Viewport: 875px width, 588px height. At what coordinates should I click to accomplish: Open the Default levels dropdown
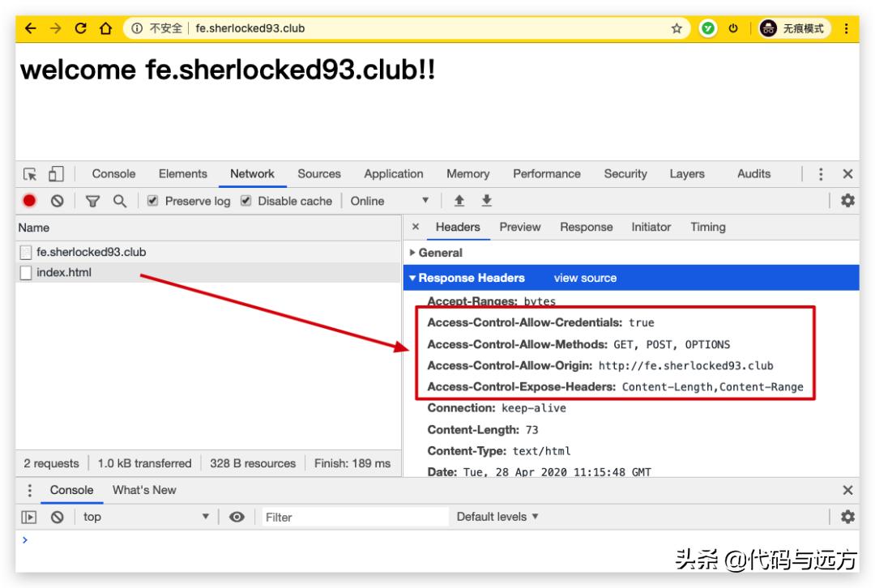click(x=497, y=518)
